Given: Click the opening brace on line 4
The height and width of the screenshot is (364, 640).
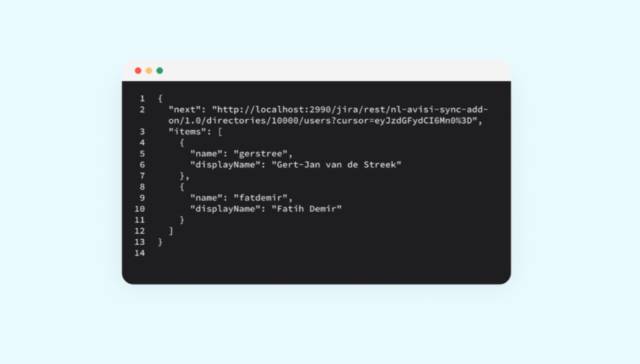Looking at the screenshot, I should pyautogui.click(x=182, y=143).
